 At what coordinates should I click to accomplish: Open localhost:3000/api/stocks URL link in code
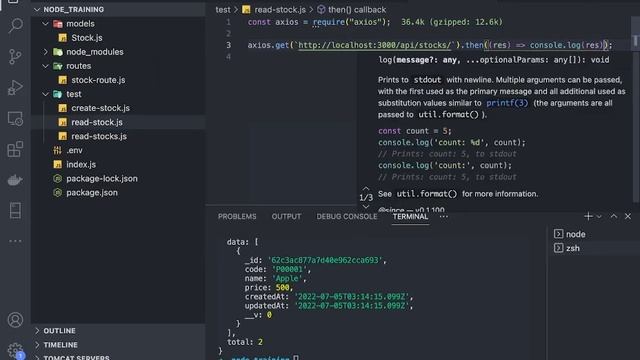(375, 45)
